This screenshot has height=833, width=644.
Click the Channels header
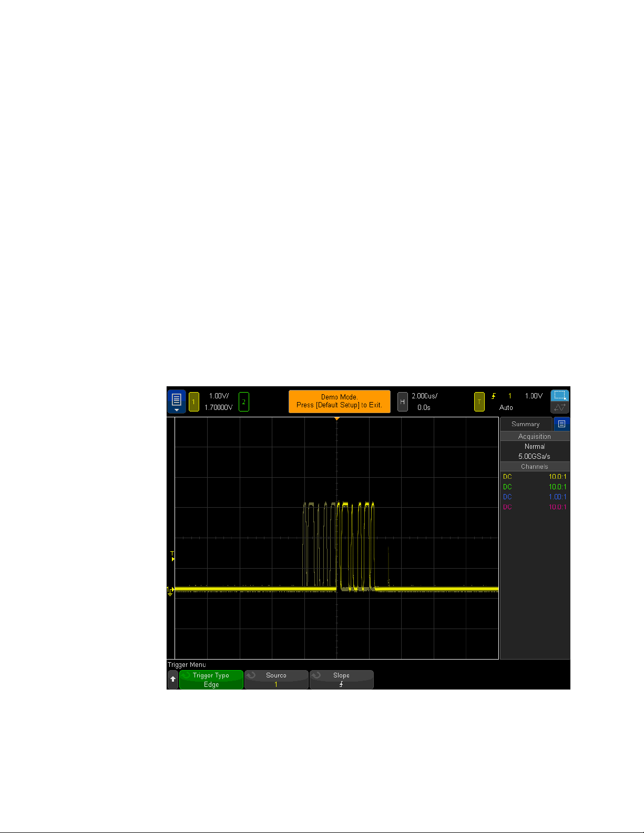coord(535,467)
